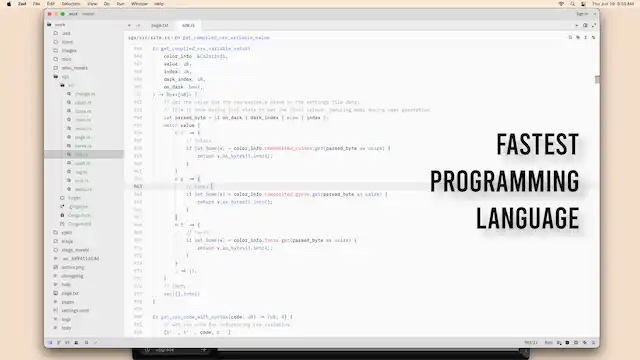Open the dropdown chevron beside Sign In
Screen dimensions: 640x360
594,14
